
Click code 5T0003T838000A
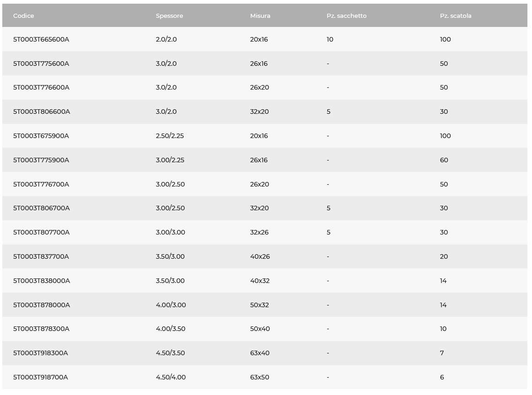coord(41,281)
